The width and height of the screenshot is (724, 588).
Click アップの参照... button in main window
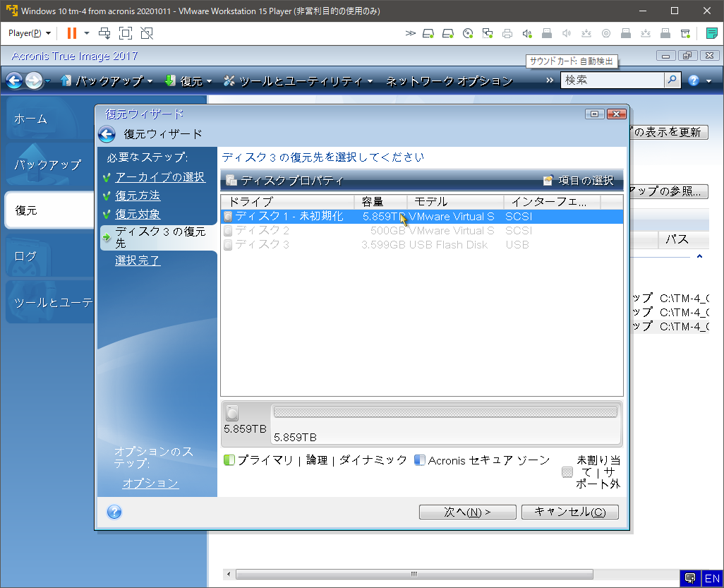(x=668, y=191)
